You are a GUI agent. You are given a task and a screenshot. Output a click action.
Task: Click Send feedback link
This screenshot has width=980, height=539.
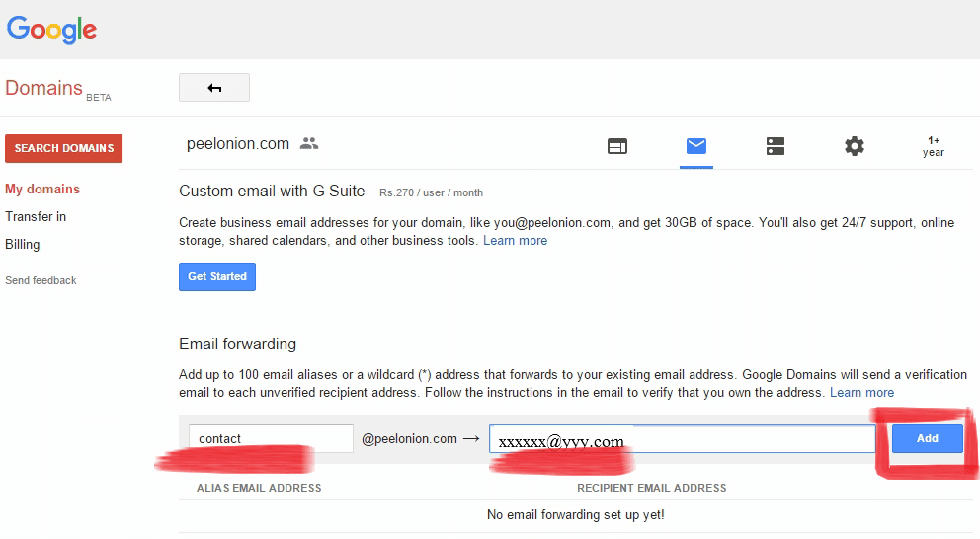41,280
